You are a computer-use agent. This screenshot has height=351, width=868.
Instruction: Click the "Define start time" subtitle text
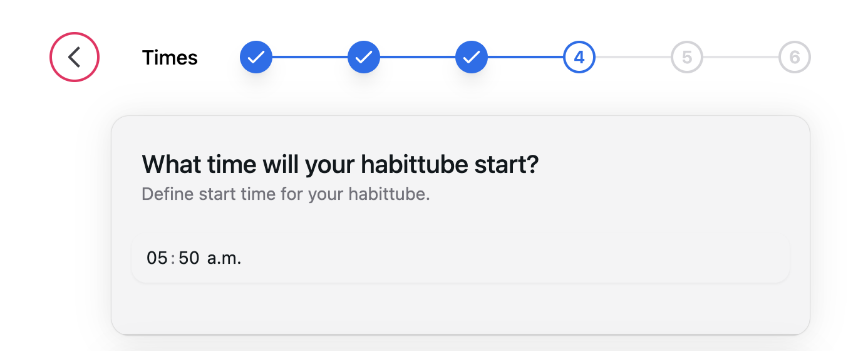286,194
